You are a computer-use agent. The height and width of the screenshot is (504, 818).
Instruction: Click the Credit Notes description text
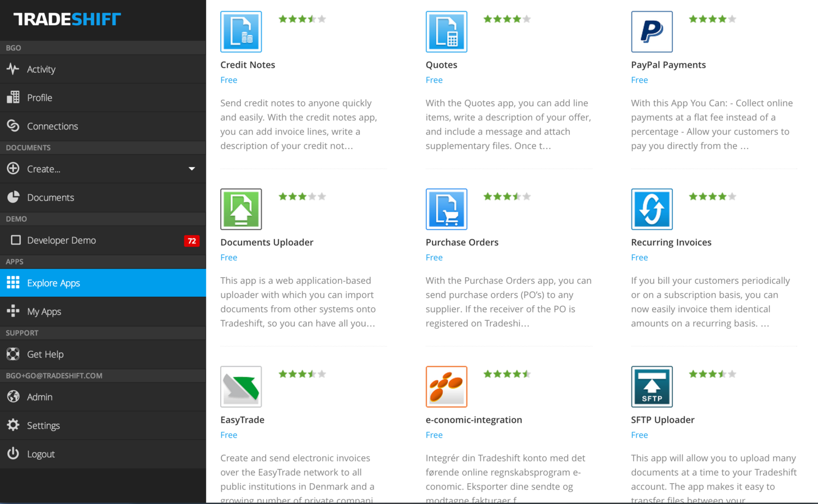[x=299, y=124]
